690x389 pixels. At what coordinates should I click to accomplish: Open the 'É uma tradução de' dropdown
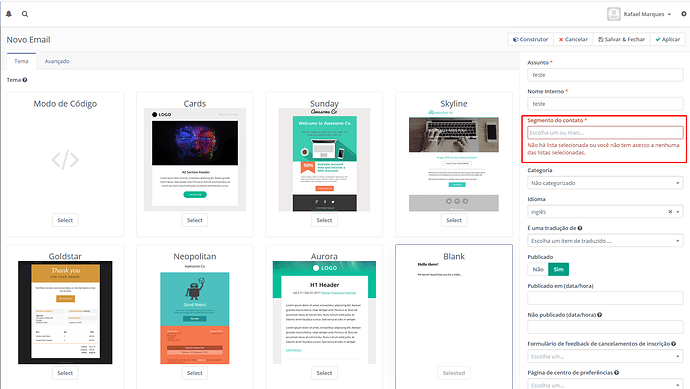click(605, 241)
